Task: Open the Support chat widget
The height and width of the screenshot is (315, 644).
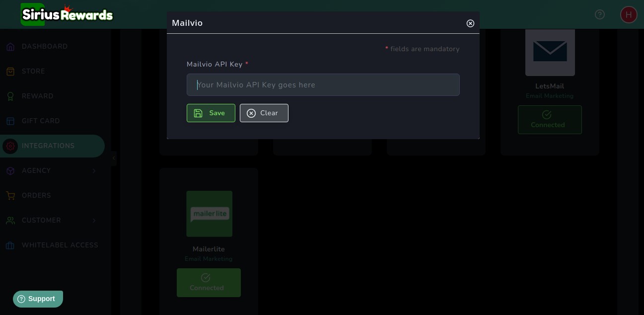Action: pyautogui.click(x=38, y=299)
